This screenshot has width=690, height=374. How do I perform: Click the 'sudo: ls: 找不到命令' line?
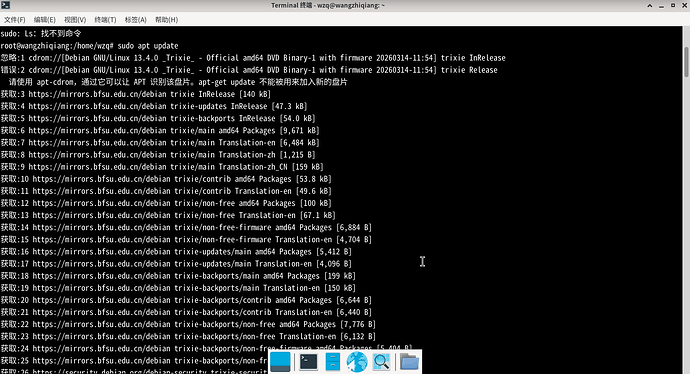[41, 33]
